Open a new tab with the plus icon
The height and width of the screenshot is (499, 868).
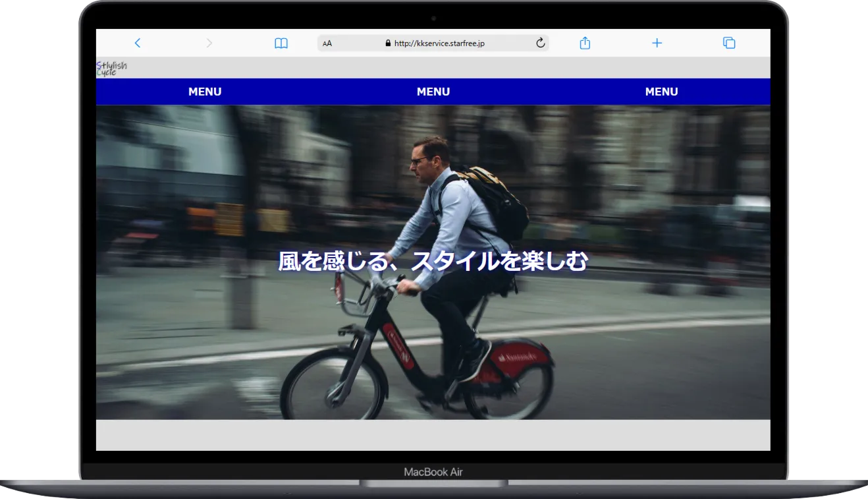point(657,42)
